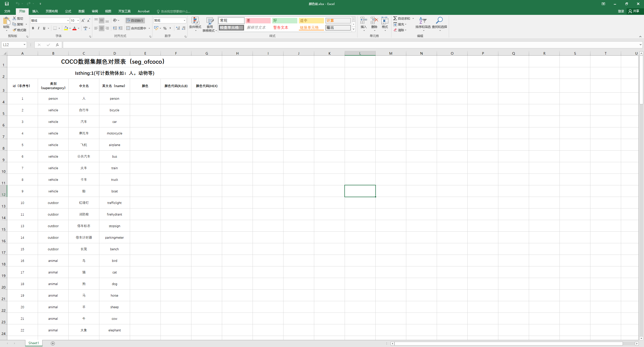
Task: Switch to the 公式 (Formulas) tab
Action: point(68,11)
